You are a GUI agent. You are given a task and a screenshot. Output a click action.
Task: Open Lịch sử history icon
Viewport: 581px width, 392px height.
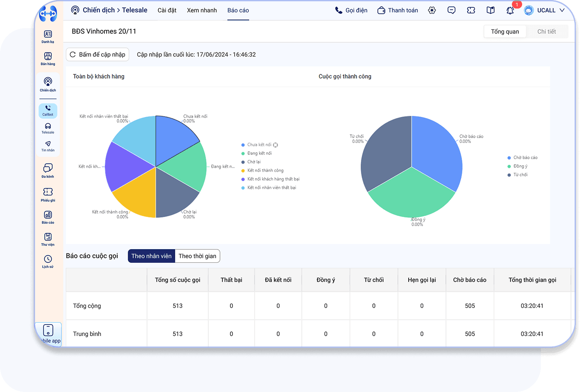click(48, 261)
